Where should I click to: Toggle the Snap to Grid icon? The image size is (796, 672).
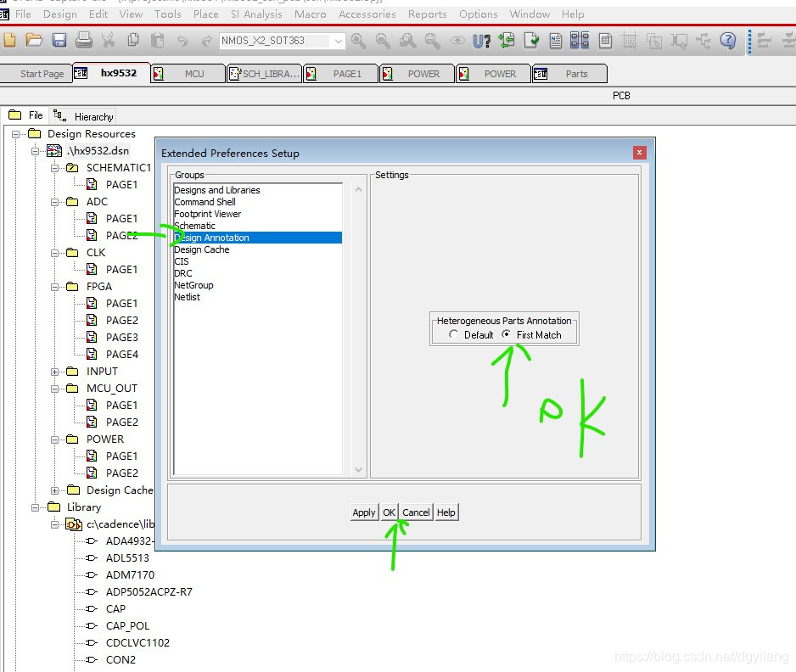tap(630, 40)
